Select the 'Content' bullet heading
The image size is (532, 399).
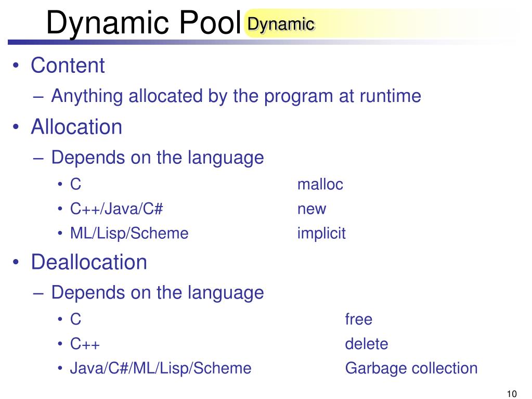click(x=68, y=65)
